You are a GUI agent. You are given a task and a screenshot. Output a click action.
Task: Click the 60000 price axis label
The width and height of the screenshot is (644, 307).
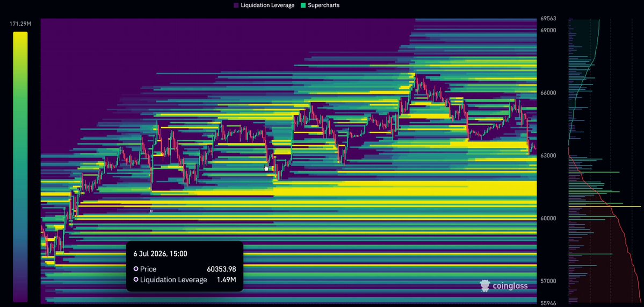pos(548,218)
